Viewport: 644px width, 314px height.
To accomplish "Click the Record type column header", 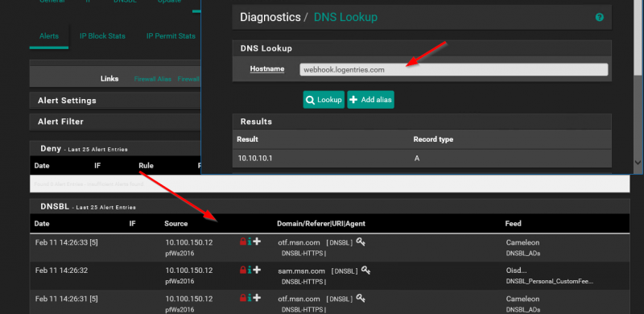I will click(433, 139).
